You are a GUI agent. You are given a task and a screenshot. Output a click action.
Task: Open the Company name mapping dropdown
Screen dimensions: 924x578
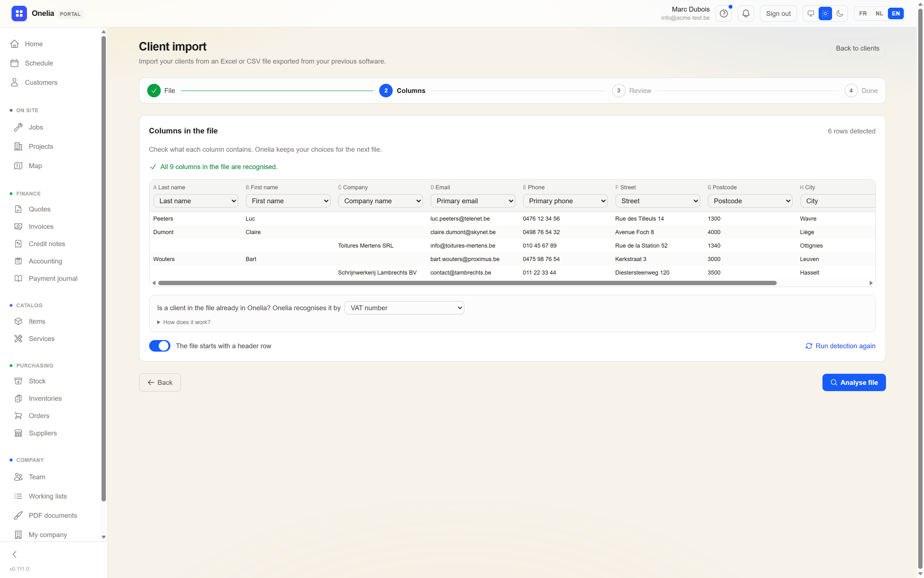click(x=380, y=201)
